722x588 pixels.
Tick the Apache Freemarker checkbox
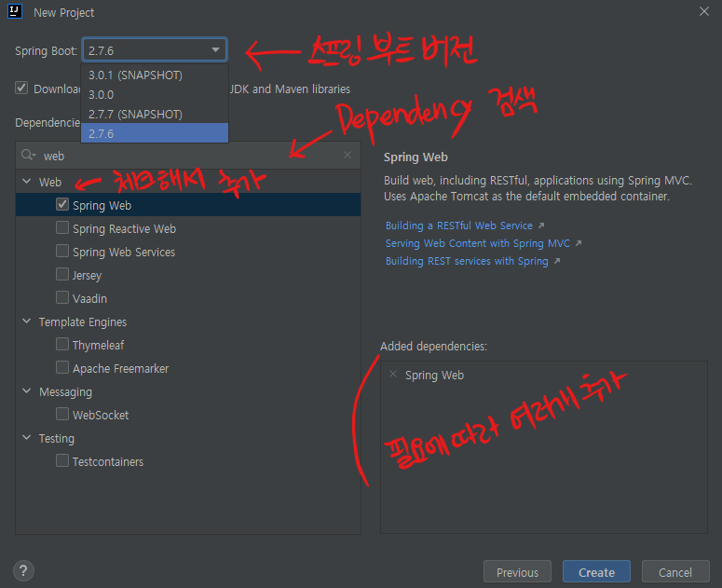pos(62,367)
